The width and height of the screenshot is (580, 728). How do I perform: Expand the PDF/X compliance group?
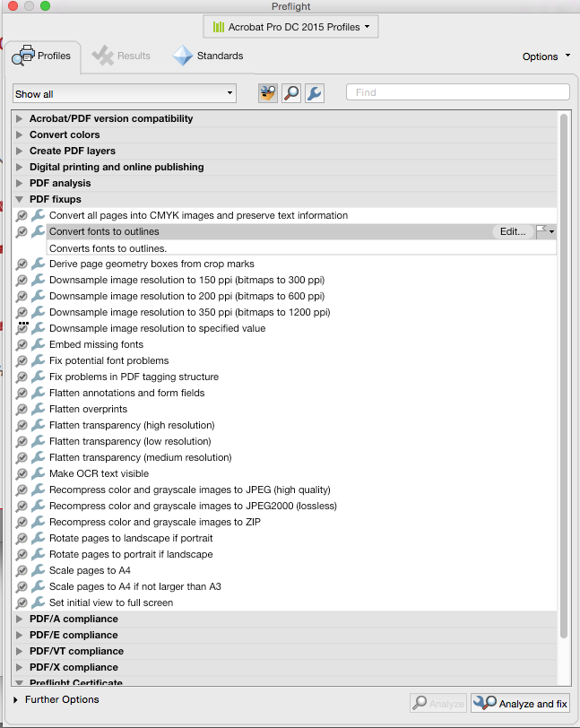19,667
